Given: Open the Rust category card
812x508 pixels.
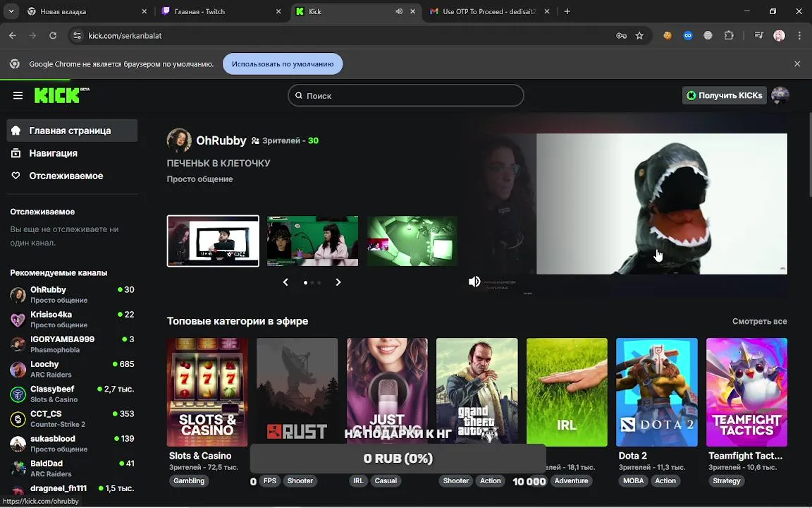Looking at the screenshot, I should click(297, 392).
